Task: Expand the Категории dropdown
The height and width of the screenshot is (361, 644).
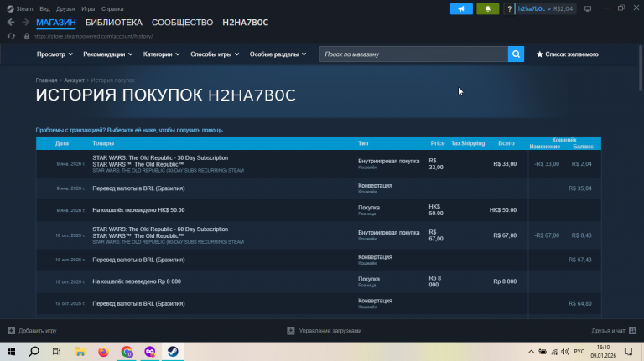Action: (161, 54)
